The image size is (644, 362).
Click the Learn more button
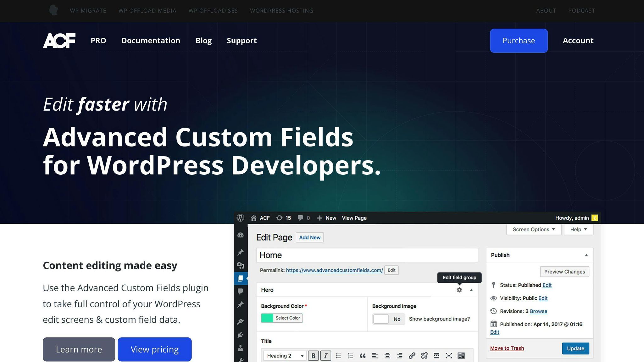click(79, 349)
